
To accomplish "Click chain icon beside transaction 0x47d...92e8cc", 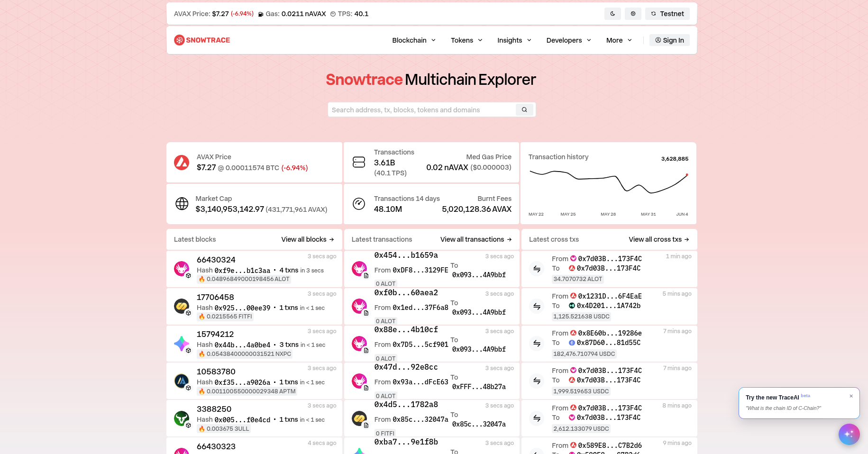I will (x=359, y=381).
